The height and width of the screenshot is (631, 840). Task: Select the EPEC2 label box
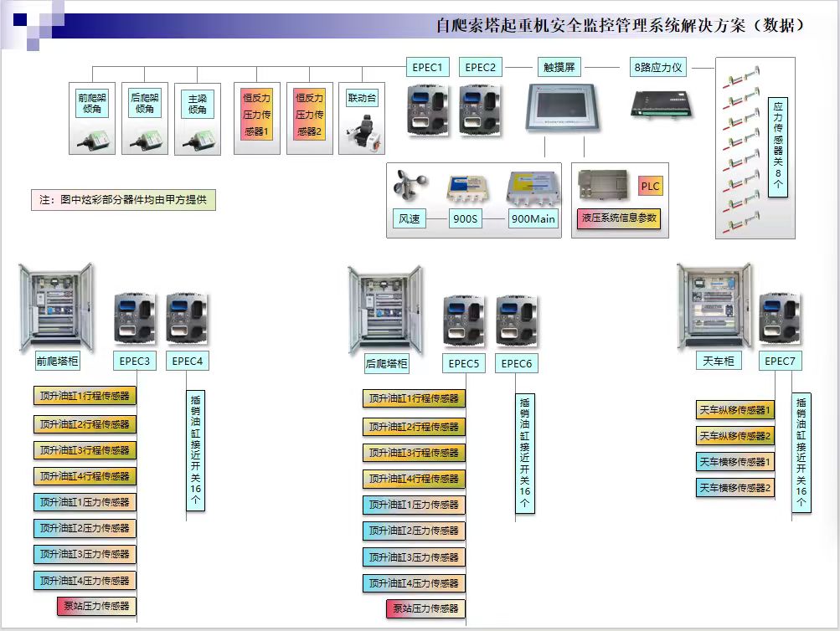pyautogui.click(x=481, y=68)
